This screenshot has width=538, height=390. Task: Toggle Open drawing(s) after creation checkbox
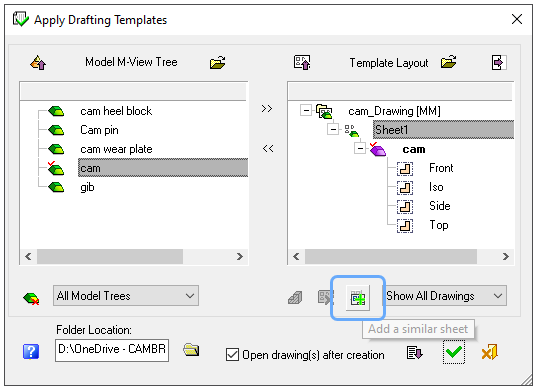[232, 355]
